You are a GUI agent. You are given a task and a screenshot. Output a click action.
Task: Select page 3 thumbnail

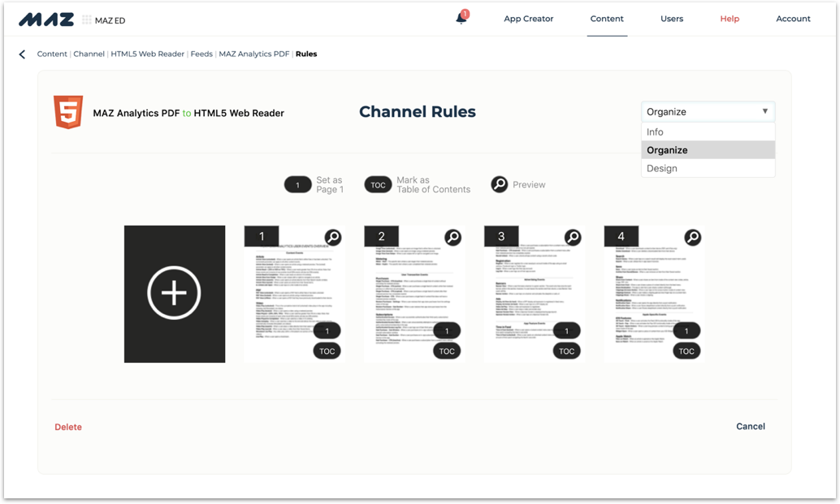point(534,294)
